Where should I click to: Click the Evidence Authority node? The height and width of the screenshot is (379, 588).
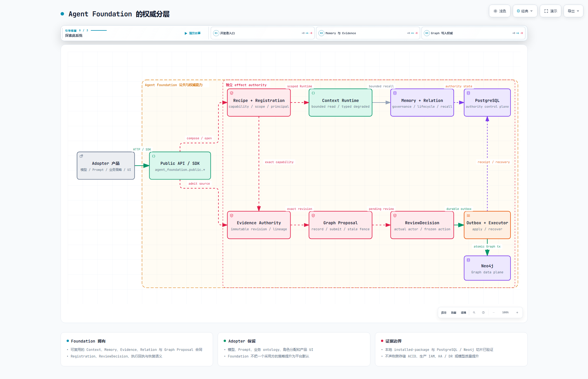point(259,225)
